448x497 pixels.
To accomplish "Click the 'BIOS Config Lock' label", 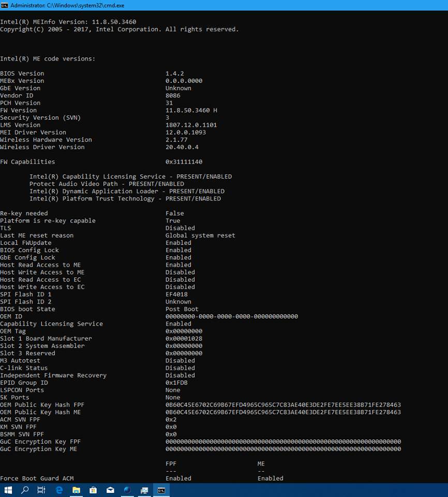I will pos(29,250).
